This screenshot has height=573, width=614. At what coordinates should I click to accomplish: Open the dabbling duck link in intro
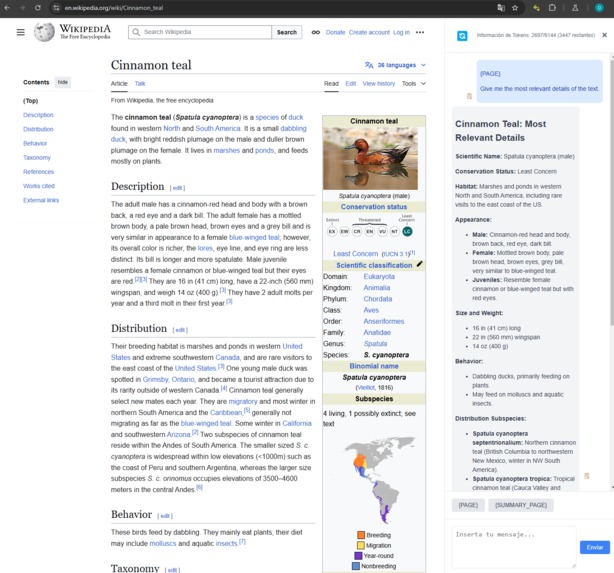[x=293, y=128]
